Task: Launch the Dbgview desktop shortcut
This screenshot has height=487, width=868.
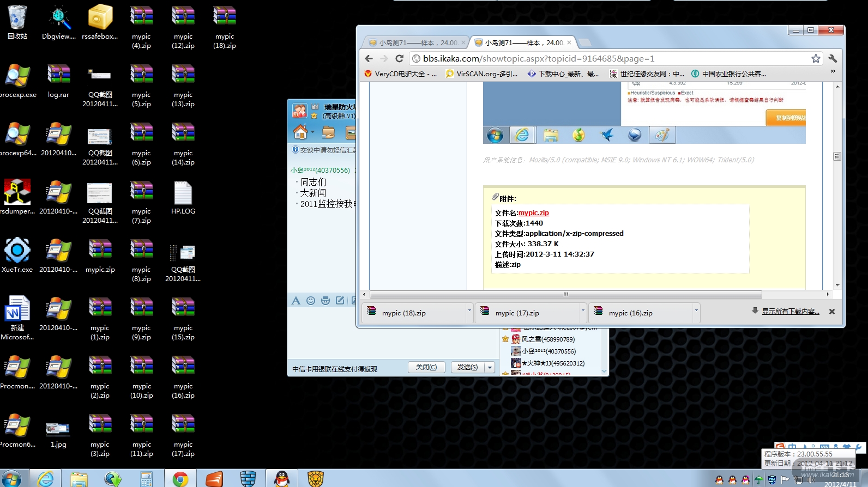Action: click(59, 22)
